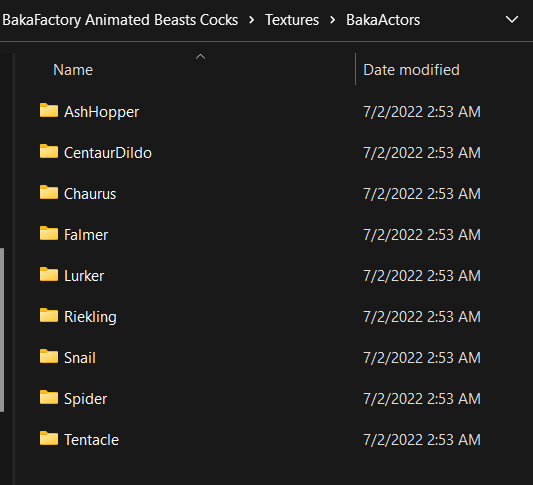The width and height of the screenshot is (533, 485).
Task: Select the Snail folder icon
Action: [49, 356]
